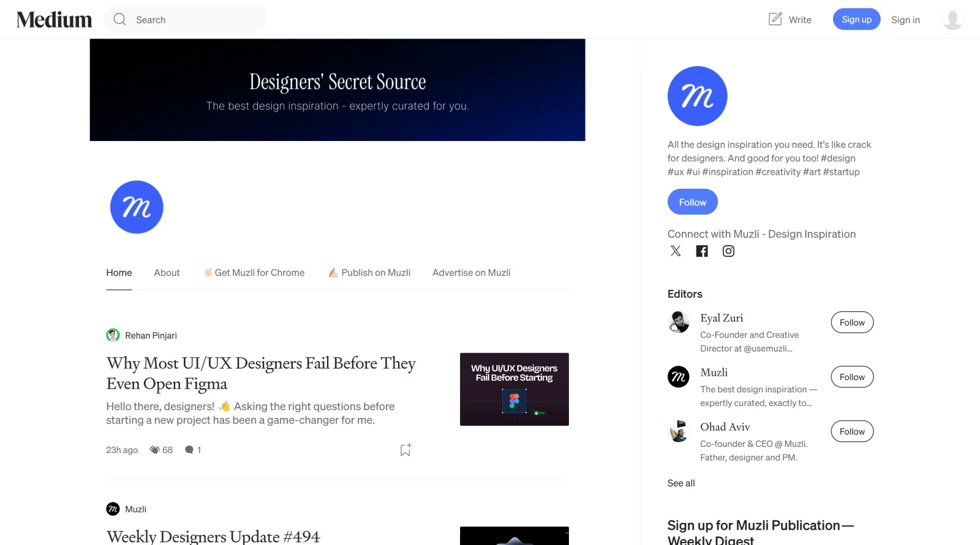Viewport: 980px width, 545px height.
Task: Open Rehan Pinjari author link
Action: [x=151, y=335]
